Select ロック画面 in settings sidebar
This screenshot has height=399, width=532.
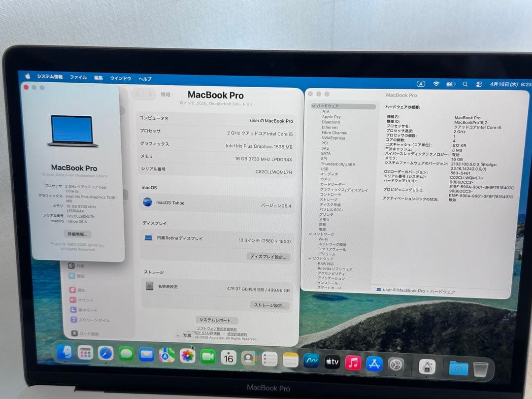86,333
